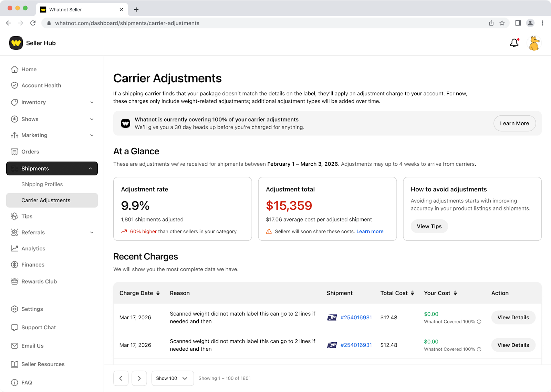Click the fox profile avatar
Viewport: 551px width, 392px height.
534,43
